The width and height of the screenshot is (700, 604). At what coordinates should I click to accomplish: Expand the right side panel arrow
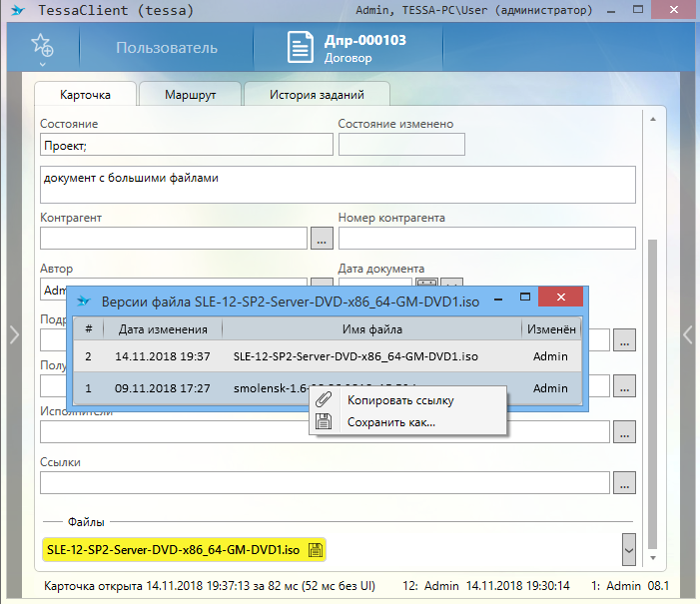point(687,334)
